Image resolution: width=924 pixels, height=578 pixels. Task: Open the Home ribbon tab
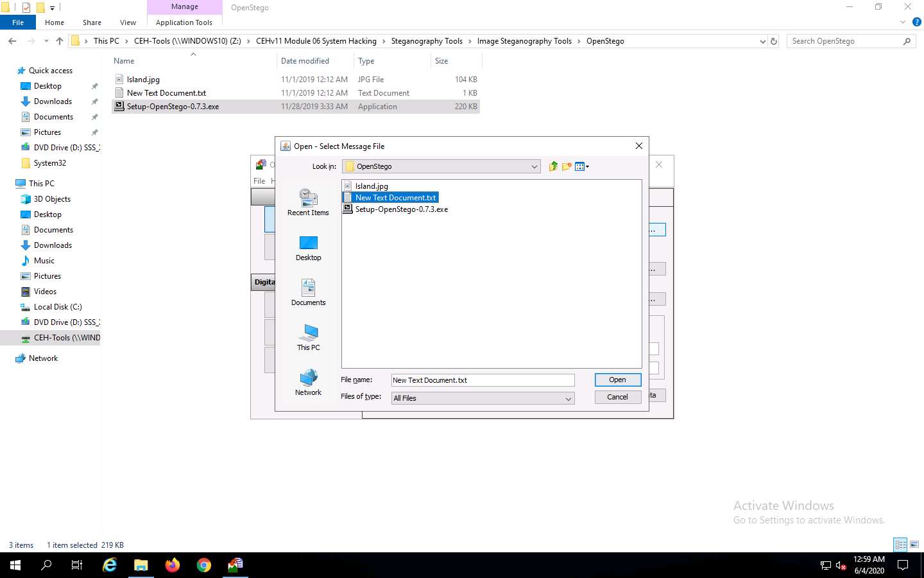click(55, 22)
